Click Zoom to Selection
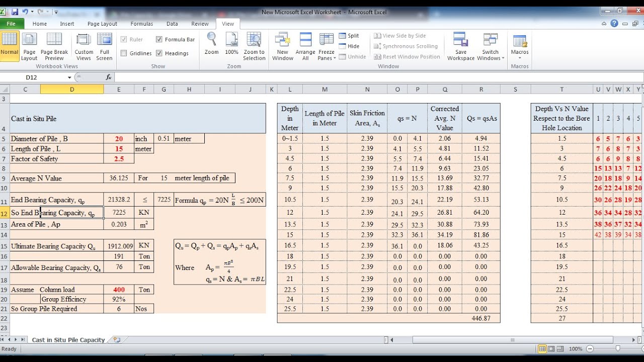 click(254, 46)
